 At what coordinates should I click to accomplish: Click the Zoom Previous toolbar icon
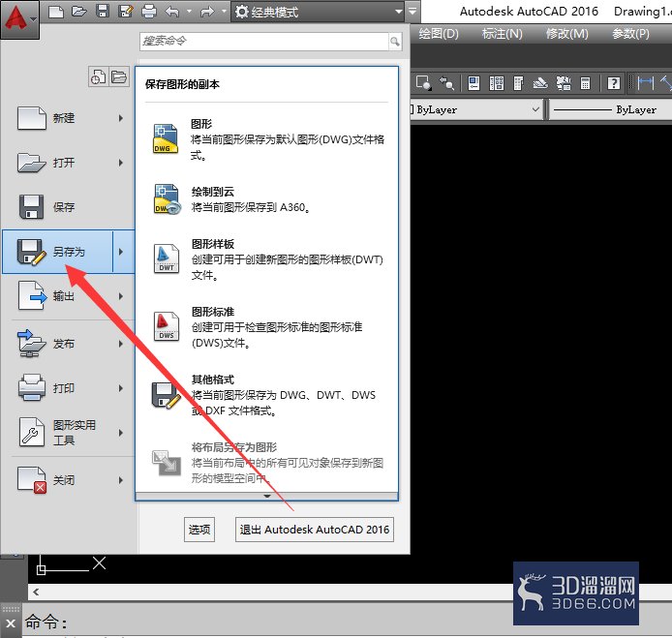tap(446, 82)
